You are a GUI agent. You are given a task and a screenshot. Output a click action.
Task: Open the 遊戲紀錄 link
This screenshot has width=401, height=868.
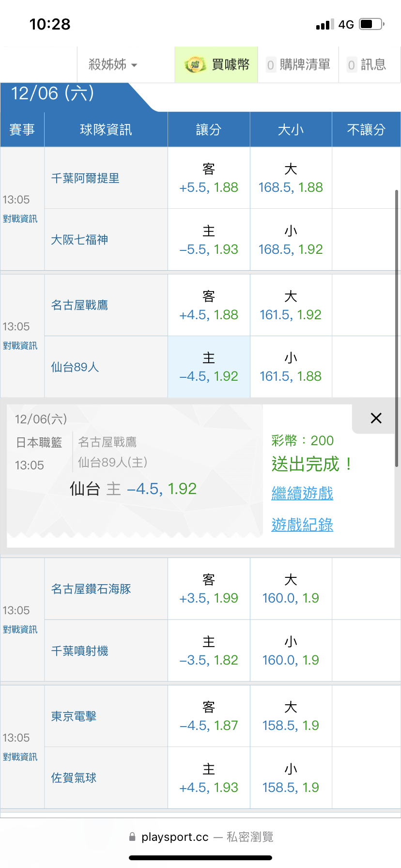tap(302, 525)
